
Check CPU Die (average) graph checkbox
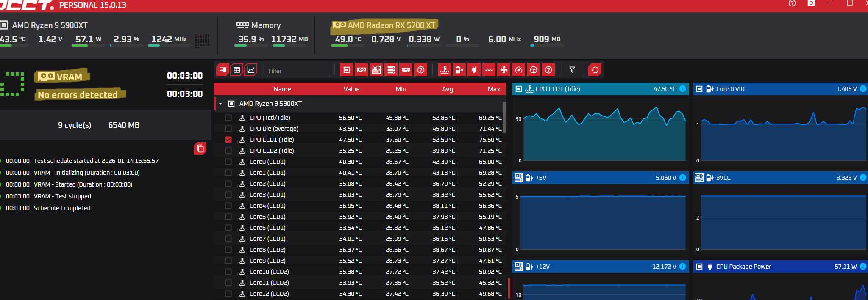(228, 129)
